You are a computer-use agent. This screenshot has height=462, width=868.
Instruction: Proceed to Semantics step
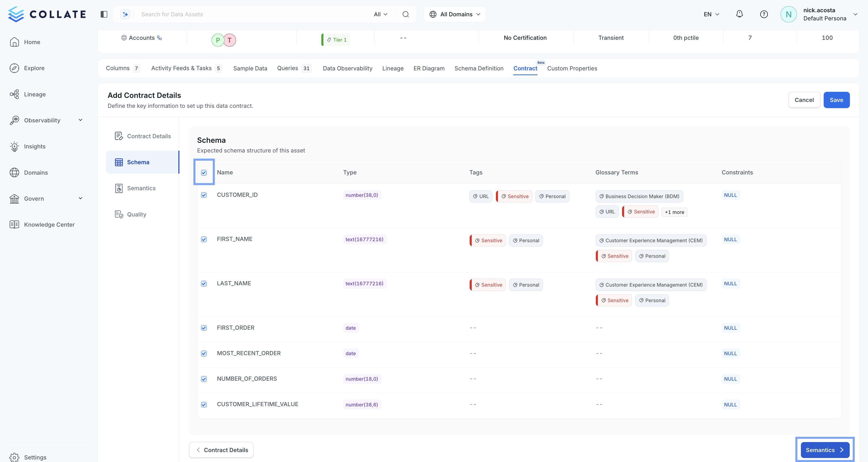pos(824,450)
